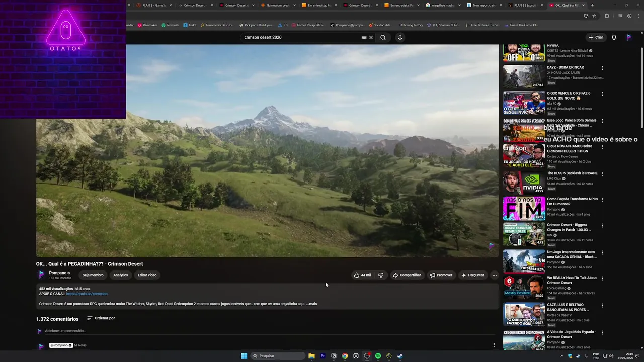Open the apoia.se/pompano link

[87, 294]
